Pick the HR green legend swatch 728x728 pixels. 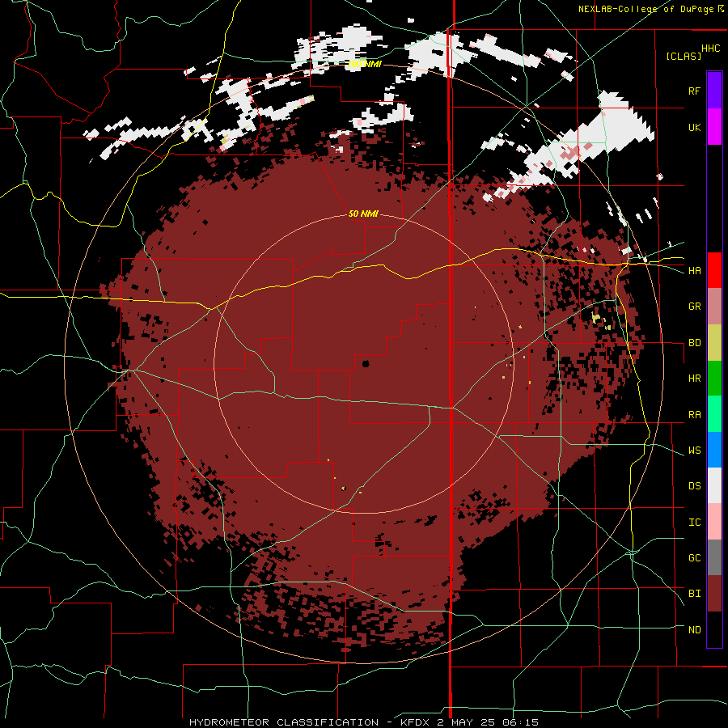[714, 379]
